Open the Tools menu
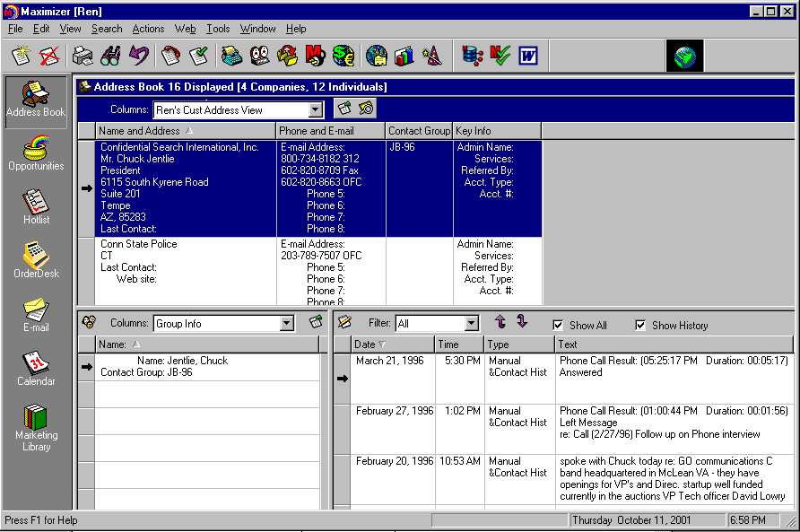Viewport: 800px width, 532px height. click(218, 29)
